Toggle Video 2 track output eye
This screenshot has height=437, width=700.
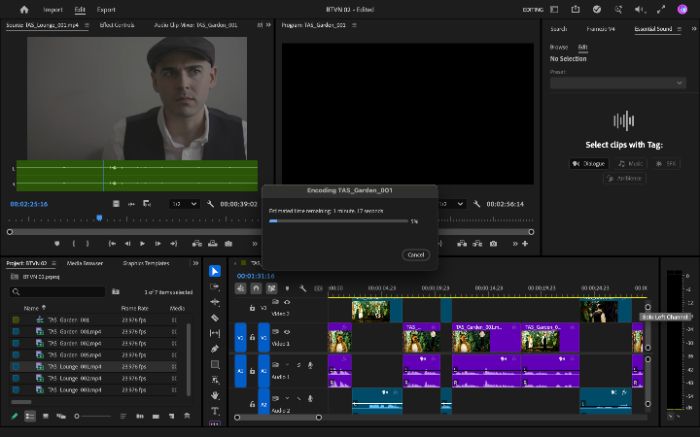(287, 302)
